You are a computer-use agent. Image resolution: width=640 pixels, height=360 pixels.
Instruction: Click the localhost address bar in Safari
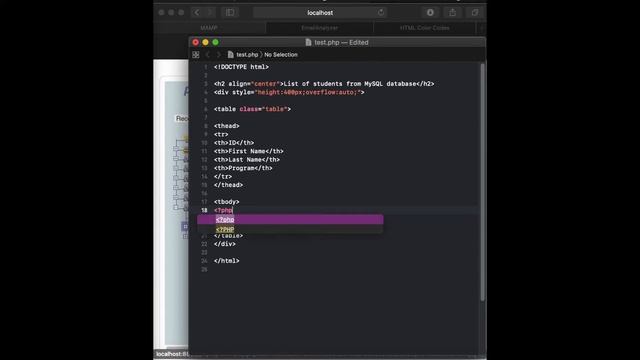coord(320,13)
